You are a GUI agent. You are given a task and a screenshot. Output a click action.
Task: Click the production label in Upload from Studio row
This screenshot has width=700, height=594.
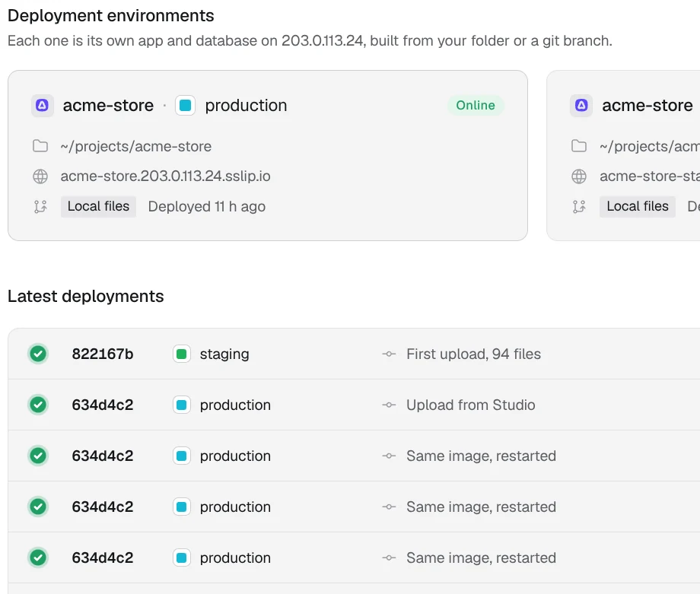(235, 405)
